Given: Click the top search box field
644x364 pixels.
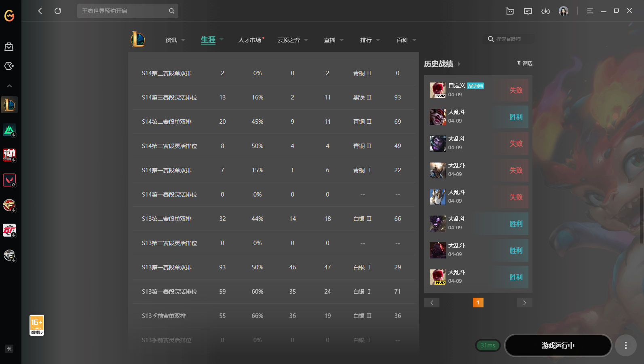Looking at the screenshot, I should tap(128, 11).
